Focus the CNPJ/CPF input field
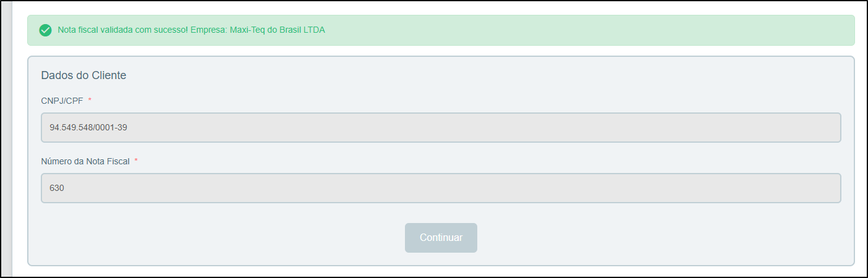868x278 pixels. tap(441, 128)
